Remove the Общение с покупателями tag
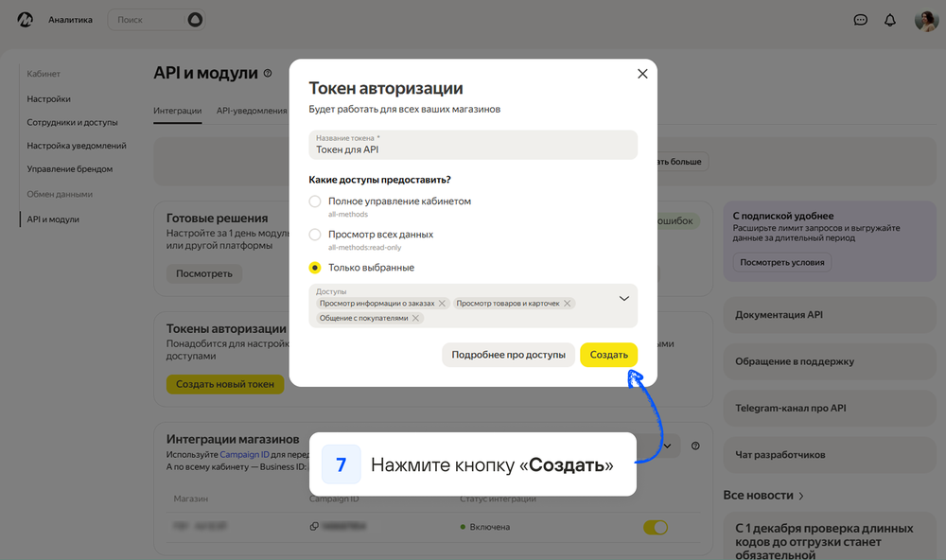Viewport: 946px width, 560px height. (x=415, y=318)
